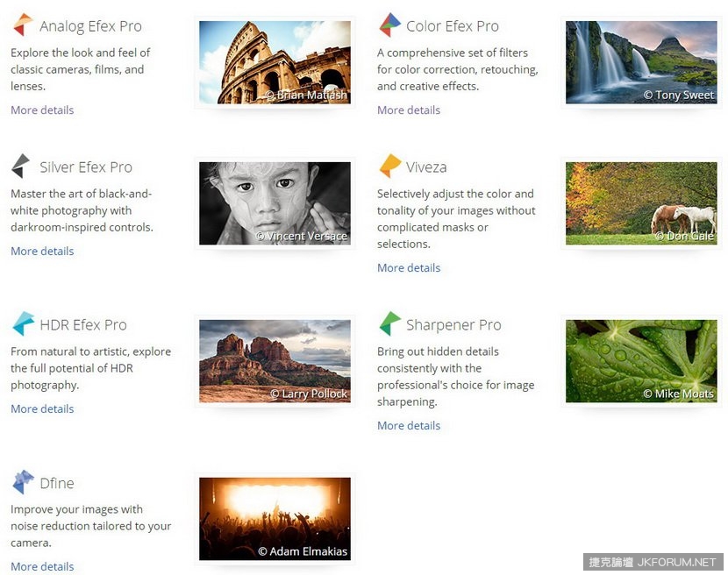
Task: Click the red rocks photo by Larry Pollock
Action: 275,361
